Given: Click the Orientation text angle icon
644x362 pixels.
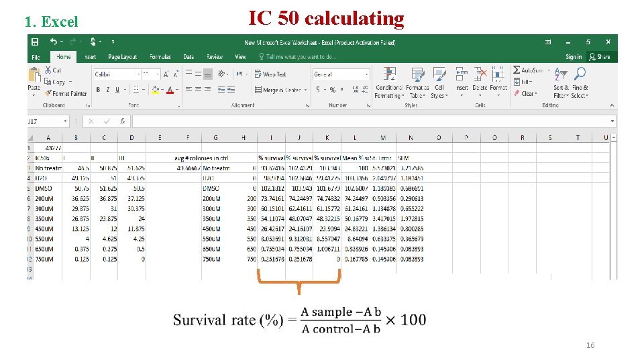Looking at the screenshot, I should coord(221,74).
